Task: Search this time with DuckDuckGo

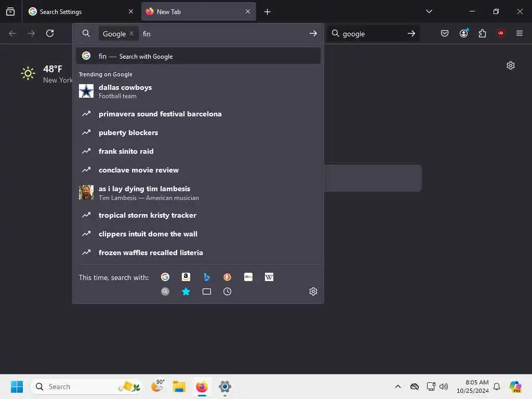Action: pyautogui.click(x=228, y=277)
